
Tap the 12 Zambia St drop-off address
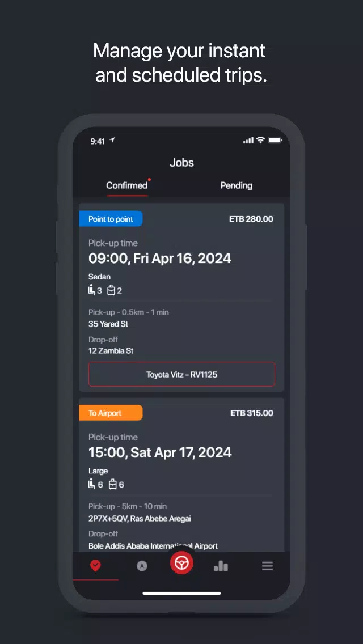[x=111, y=351]
